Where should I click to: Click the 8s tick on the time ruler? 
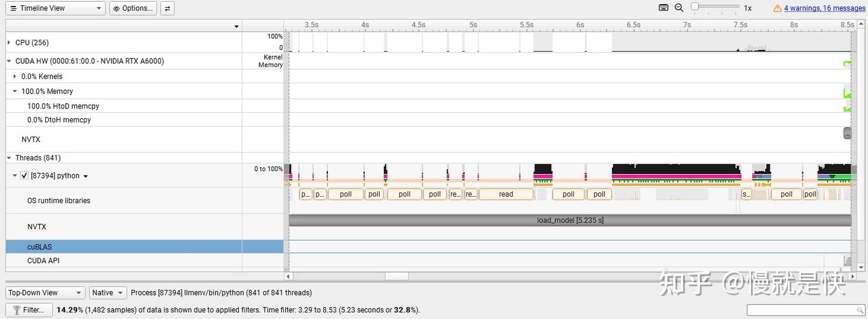(x=794, y=25)
